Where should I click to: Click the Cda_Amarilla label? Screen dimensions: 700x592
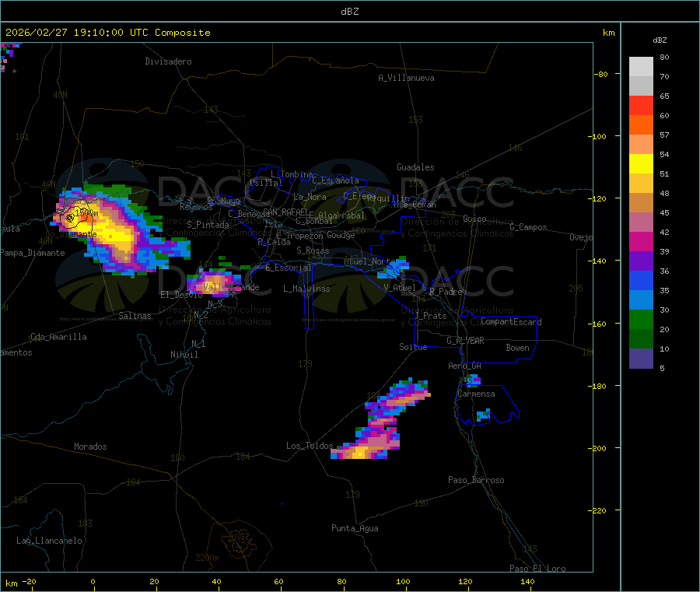(x=58, y=337)
